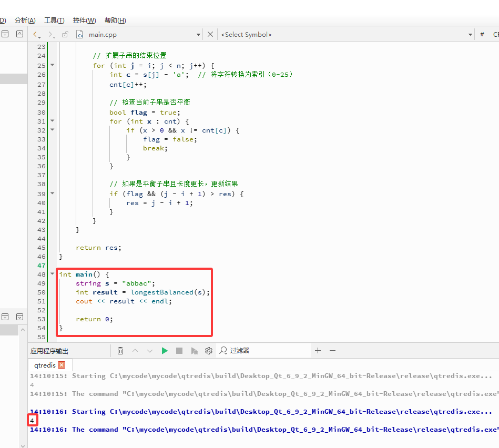Collapse the if block at line 32
499x448 pixels.
coord(52,129)
